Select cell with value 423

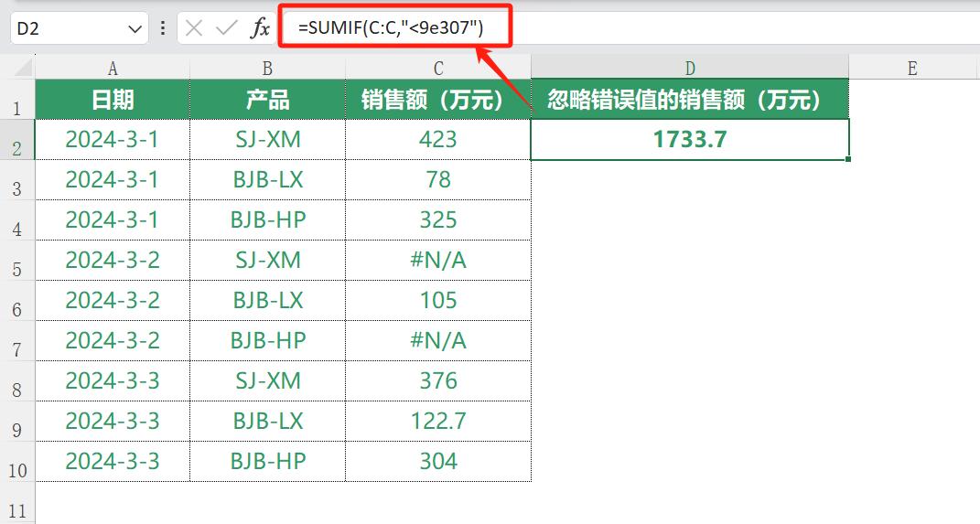pyautogui.click(x=438, y=139)
